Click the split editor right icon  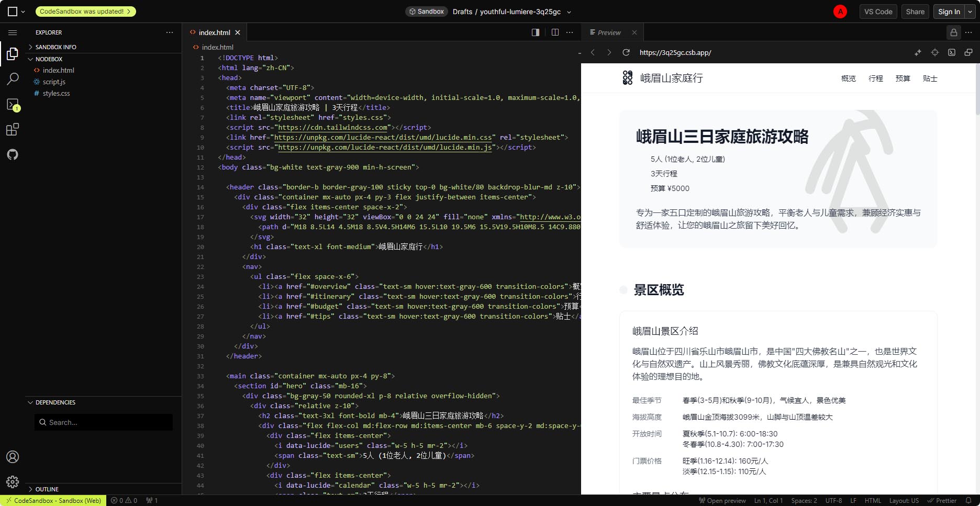[x=555, y=32]
